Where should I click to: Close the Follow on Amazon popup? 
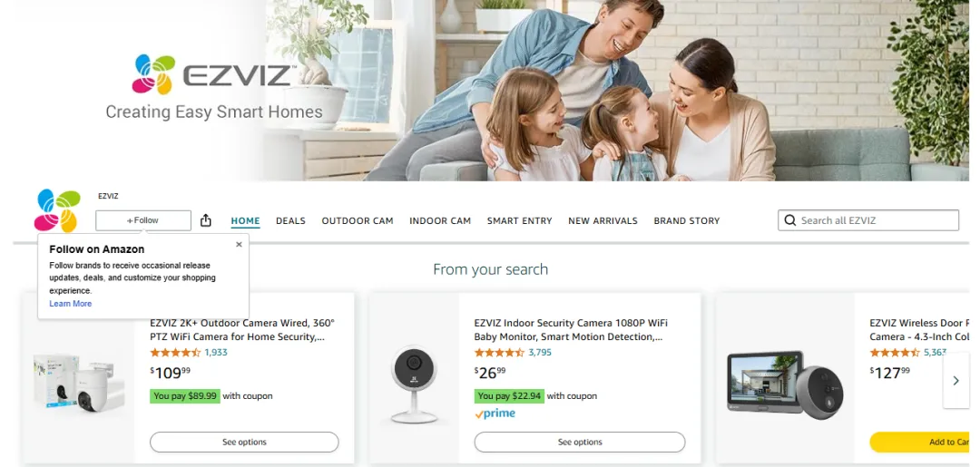[239, 245]
